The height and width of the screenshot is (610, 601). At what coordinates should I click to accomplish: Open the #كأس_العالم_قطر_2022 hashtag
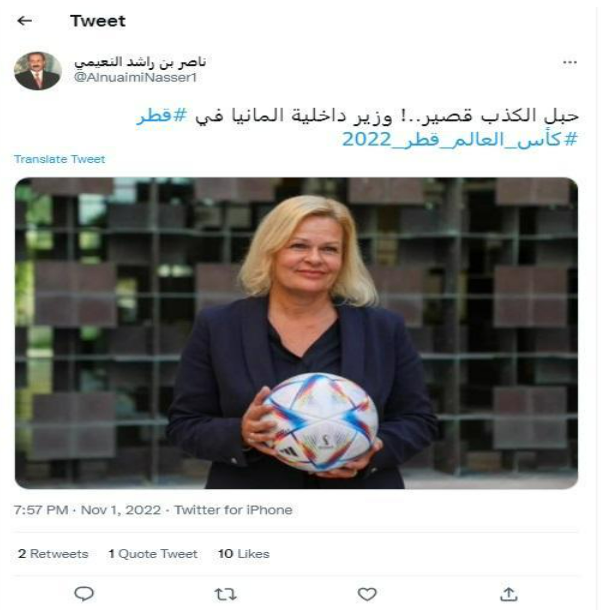[460, 140]
